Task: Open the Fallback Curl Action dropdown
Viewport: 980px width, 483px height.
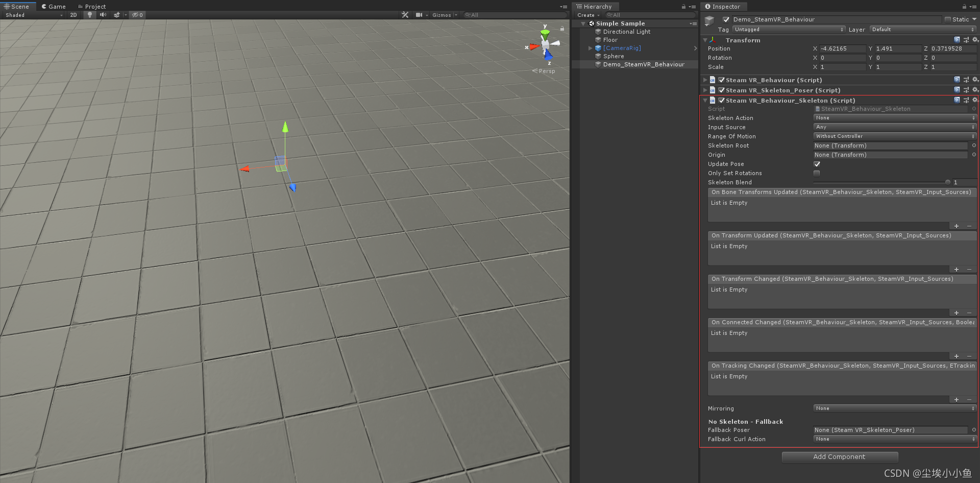Action: 895,439
